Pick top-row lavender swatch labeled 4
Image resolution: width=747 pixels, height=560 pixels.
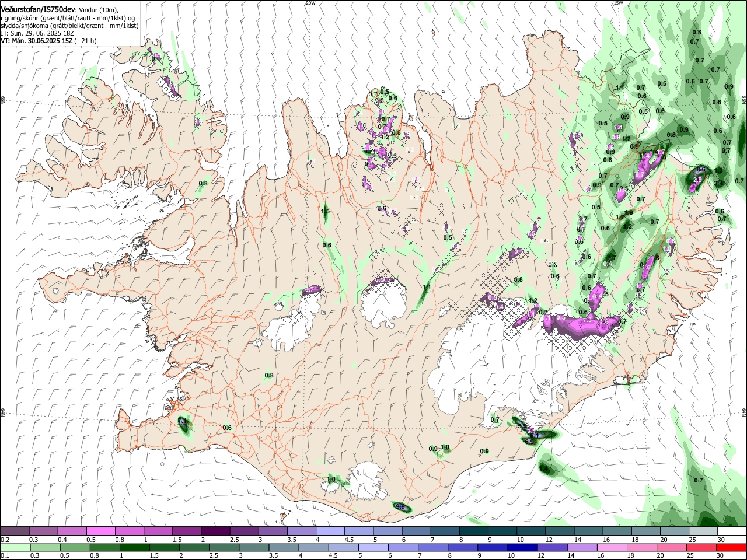coord(329,531)
